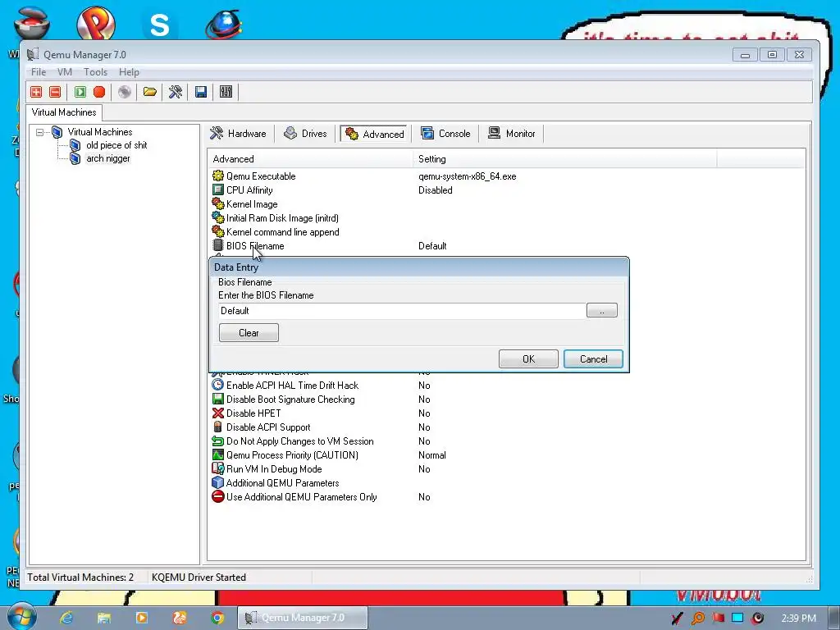Click the floppy icon beside Disable Boot Signature Checking
This screenshot has height=630, width=840.
(x=218, y=399)
